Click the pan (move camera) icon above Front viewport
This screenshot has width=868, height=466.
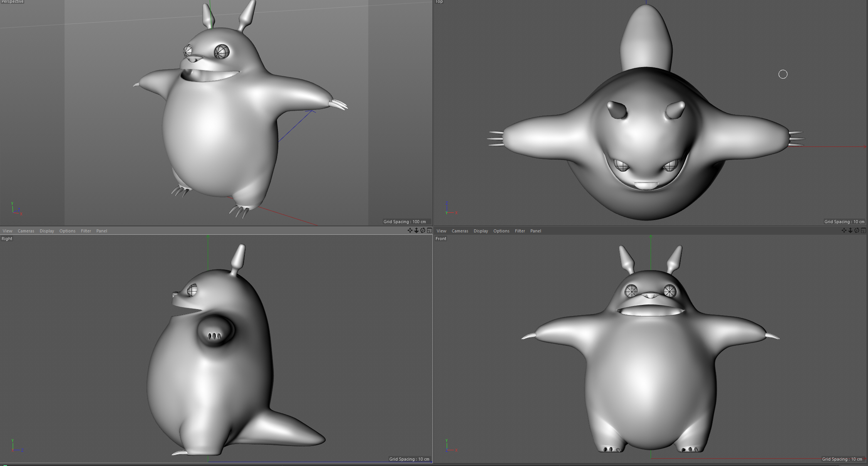tap(844, 230)
